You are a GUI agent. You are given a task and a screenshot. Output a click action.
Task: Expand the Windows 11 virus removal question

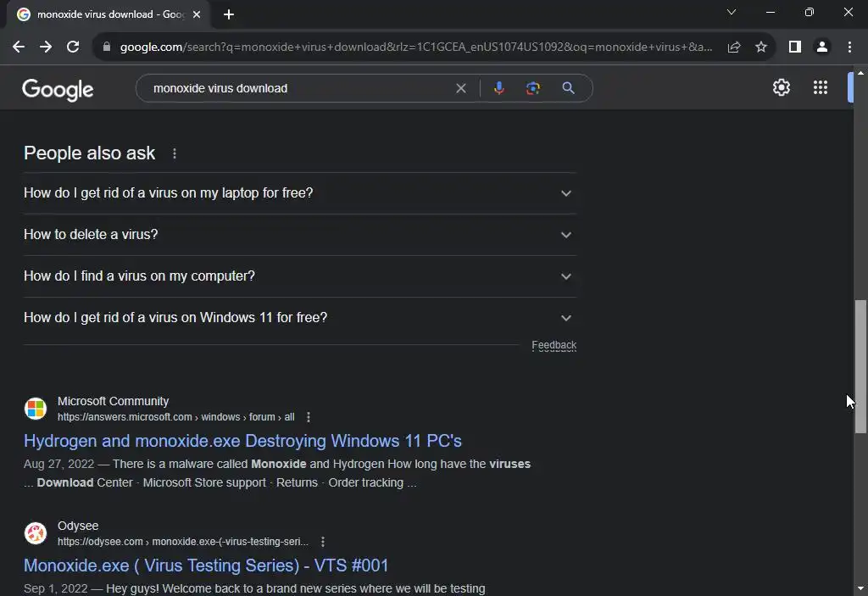pos(300,318)
